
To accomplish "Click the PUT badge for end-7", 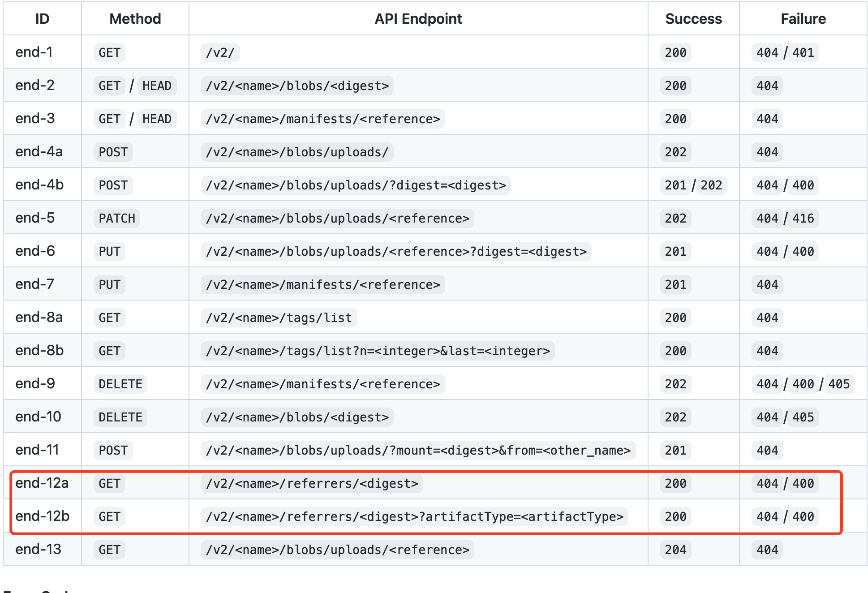I will tap(109, 284).
